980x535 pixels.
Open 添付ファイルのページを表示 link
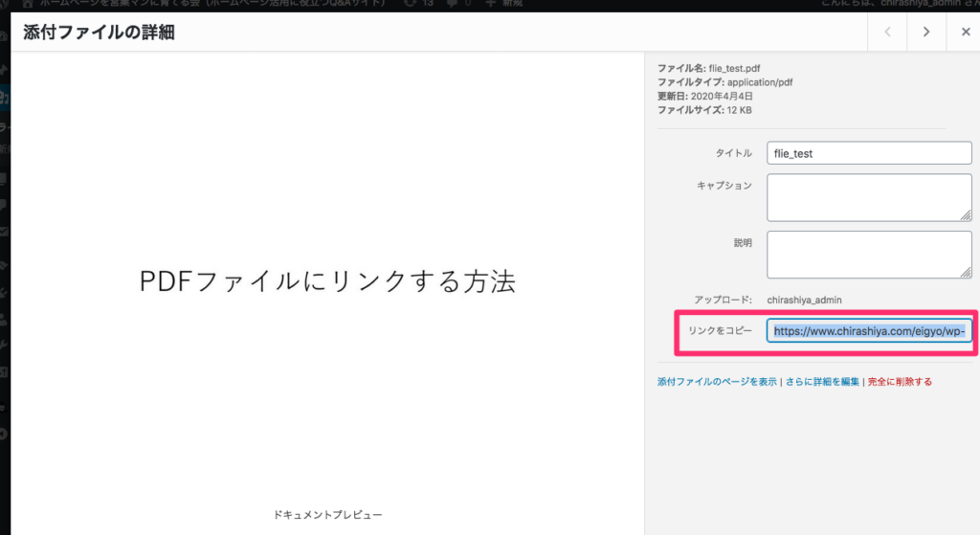click(x=717, y=381)
